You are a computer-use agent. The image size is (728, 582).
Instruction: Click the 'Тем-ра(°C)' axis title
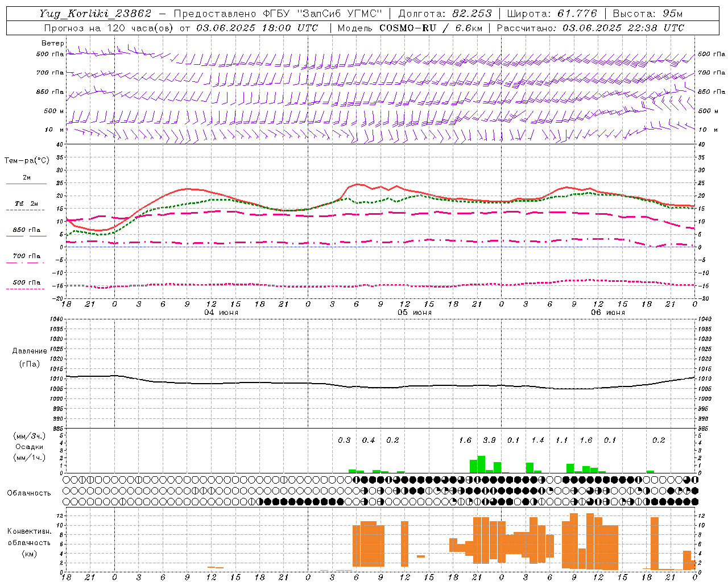[27, 161]
